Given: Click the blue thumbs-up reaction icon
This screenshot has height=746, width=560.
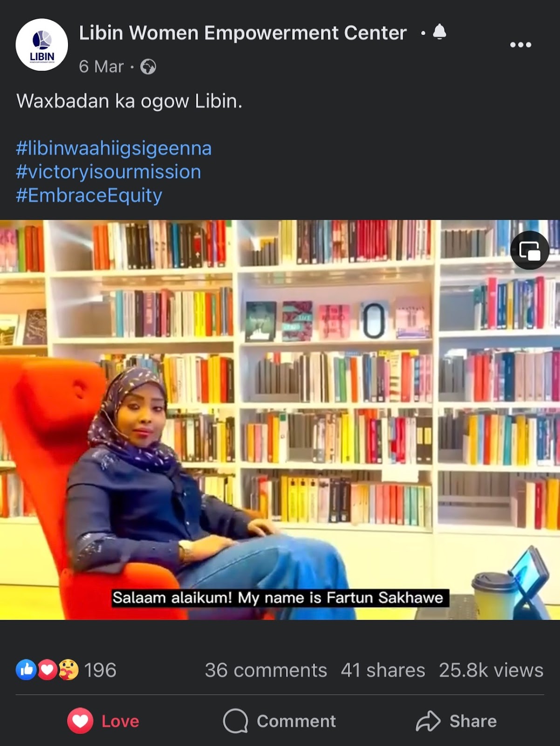Looking at the screenshot, I should pos(26,670).
